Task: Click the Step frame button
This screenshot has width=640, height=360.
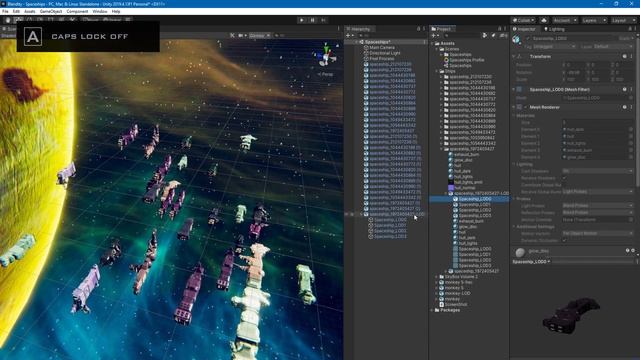Action: click(x=324, y=20)
